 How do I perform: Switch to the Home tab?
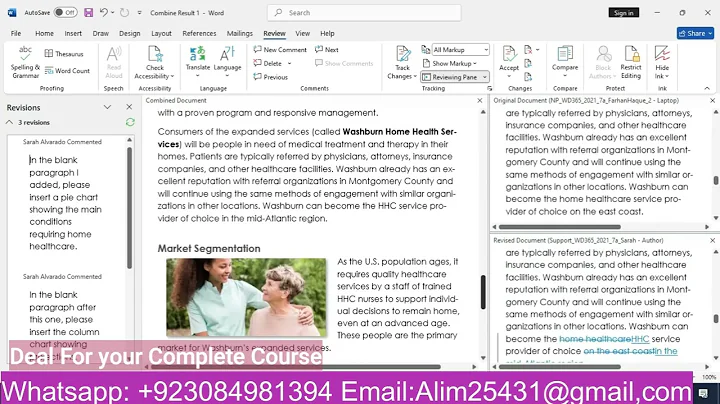(45, 34)
